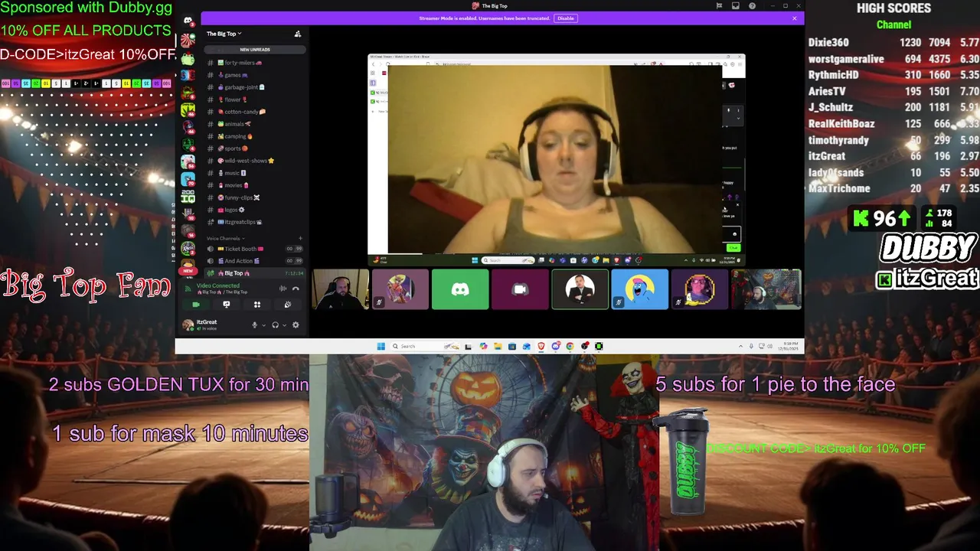This screenshot has width=980, height=551.
Task: Open the Brave browser taskbar icon
Action: pyautogui.click(x=541, y=346)
